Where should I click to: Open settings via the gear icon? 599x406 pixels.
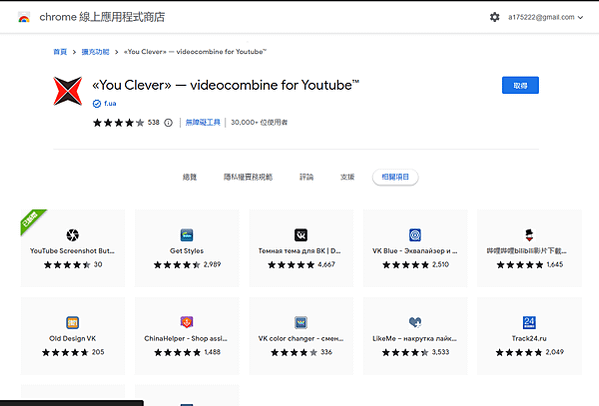click(x=494, y=17)
